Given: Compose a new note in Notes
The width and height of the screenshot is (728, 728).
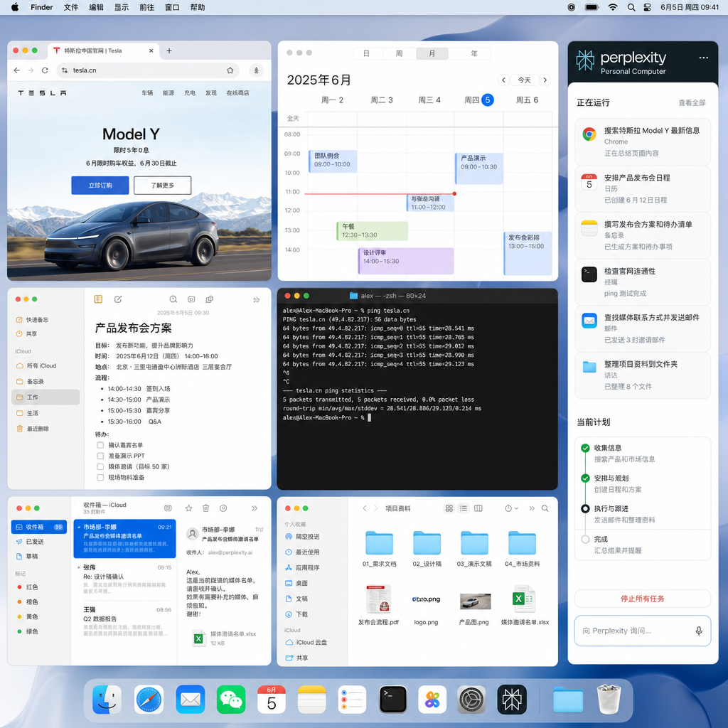Looking at the screenshot, I should [x=118, y=299].
